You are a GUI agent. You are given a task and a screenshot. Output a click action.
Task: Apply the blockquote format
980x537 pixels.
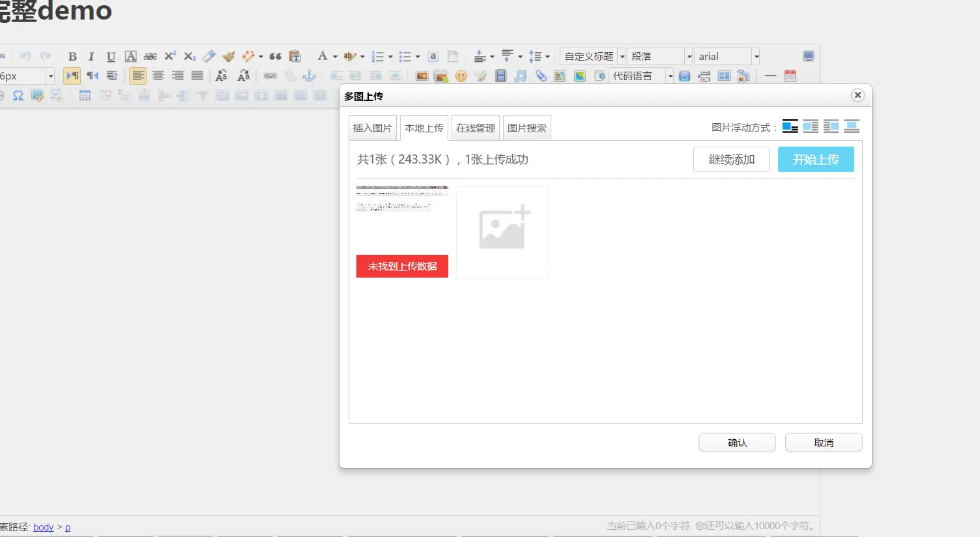275,57
